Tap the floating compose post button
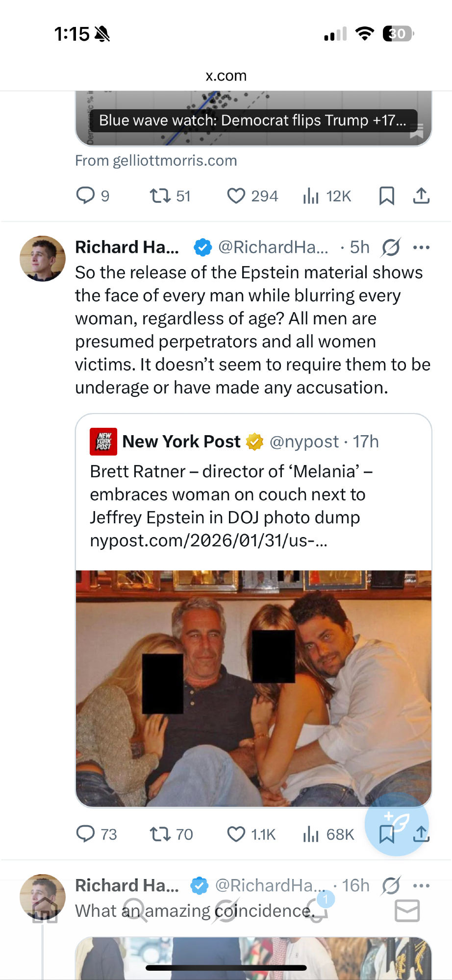The height and width of the screenshot is (980, 452). click(x=397, y=824)
